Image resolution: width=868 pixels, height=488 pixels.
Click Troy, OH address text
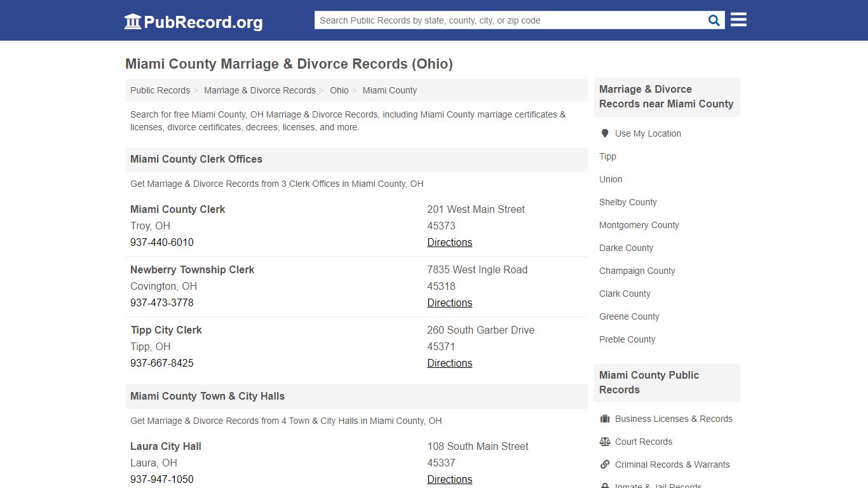(150, 226)
